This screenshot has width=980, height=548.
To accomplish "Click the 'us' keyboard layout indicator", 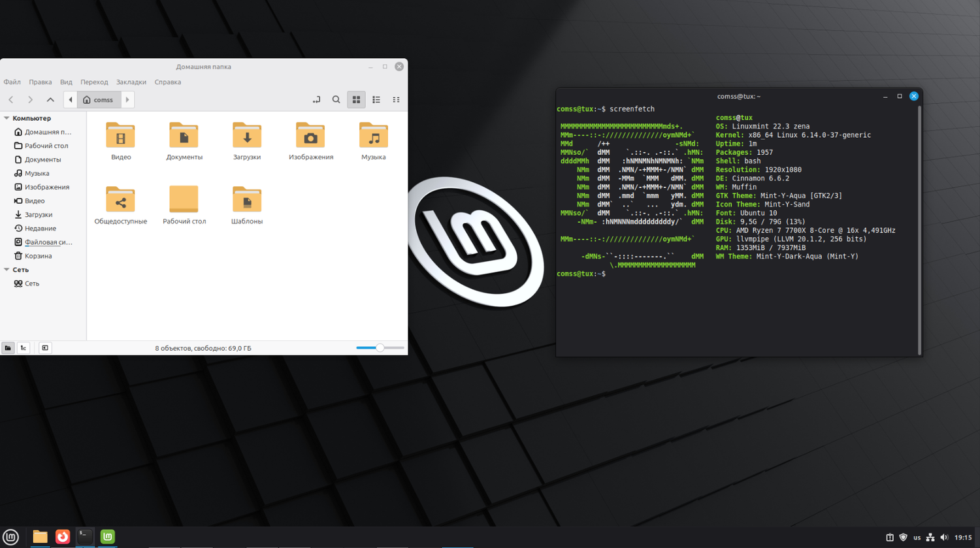I will point(917,538).
